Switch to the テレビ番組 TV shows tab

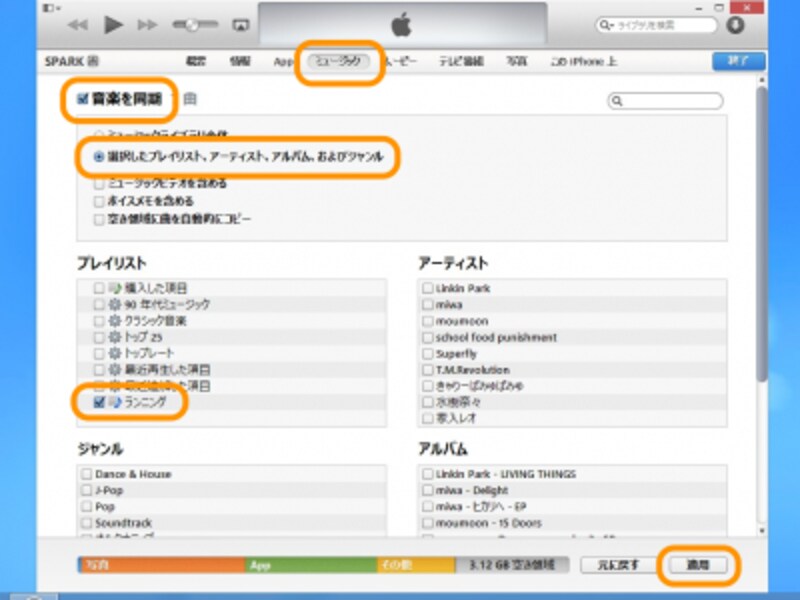461,61
